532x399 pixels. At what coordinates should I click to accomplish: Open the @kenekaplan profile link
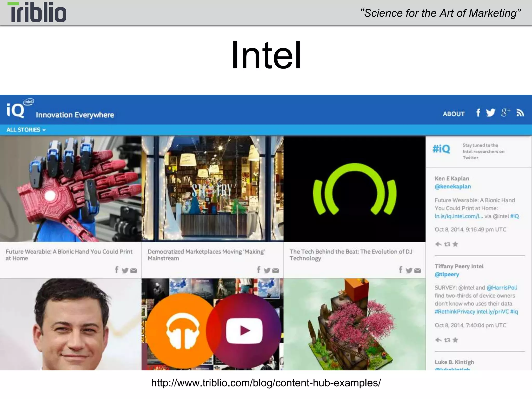click(x=453, y=187)
